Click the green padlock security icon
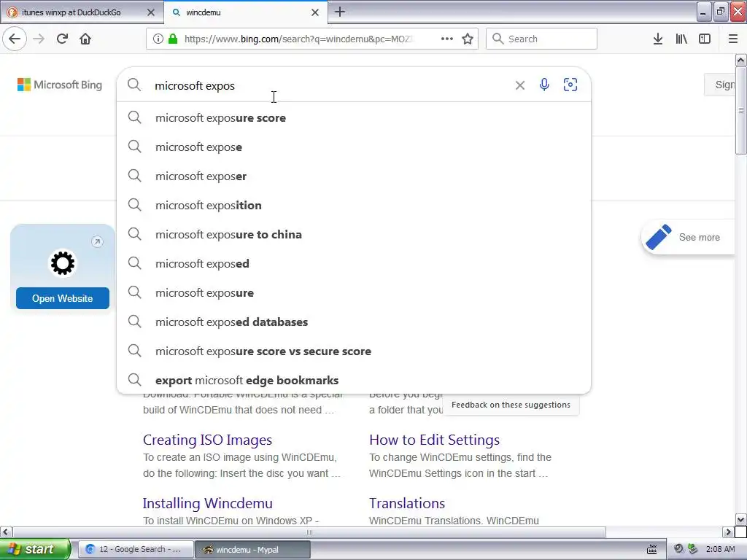Image resolution: width=747 pixels, height=560 pixels. [173, 39]
